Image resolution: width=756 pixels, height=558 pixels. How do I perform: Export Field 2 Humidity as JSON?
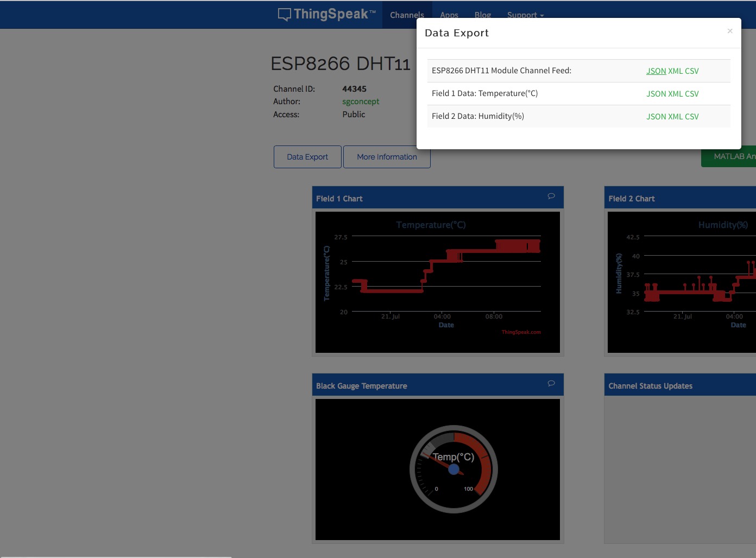(x=656, y=117)
